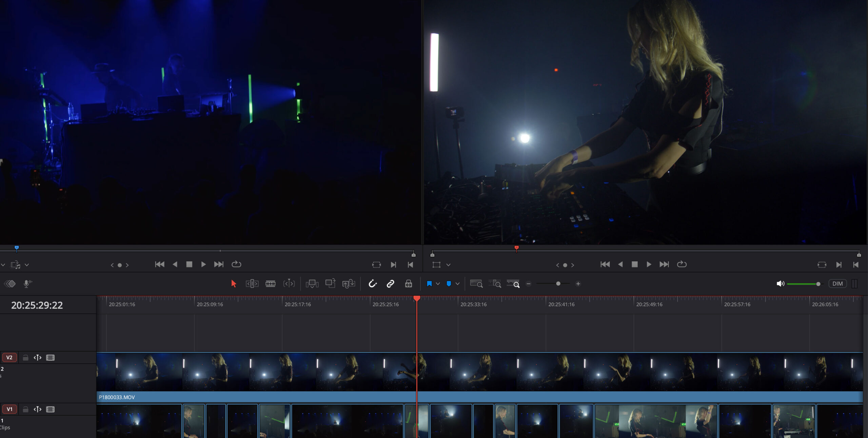
Task: Click the DIM audio button
Action: pyautogui.click(x=837, y=284)
